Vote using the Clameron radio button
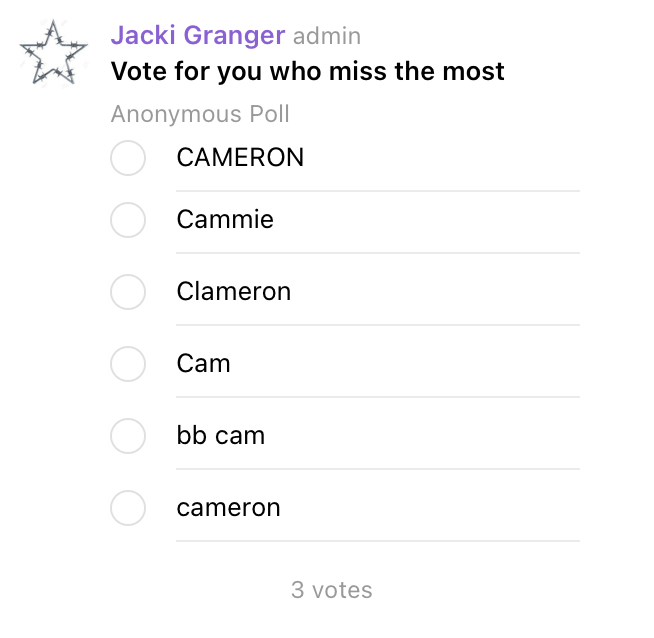 click(x=128, y=292)
